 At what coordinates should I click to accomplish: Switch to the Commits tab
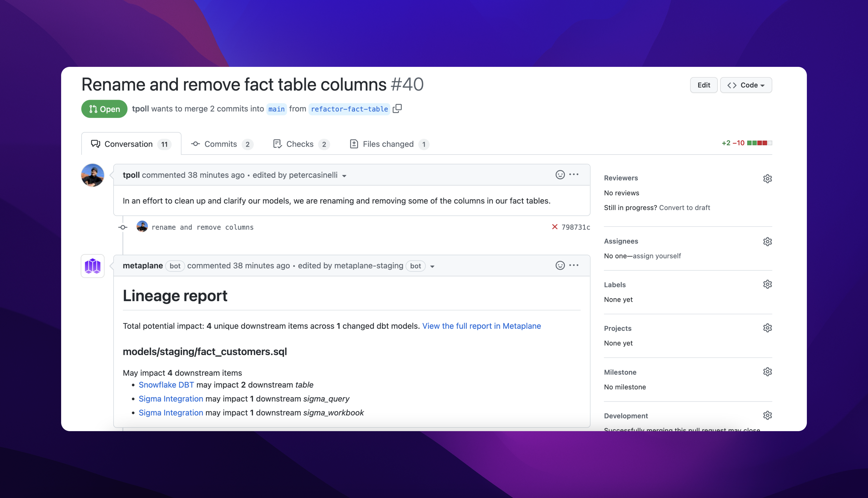coord(221,144)
